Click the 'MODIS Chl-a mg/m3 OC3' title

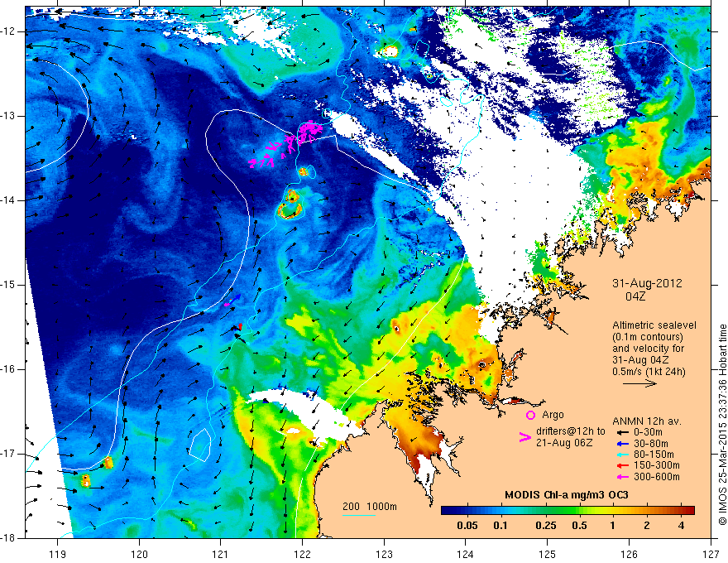coord(566,495)
